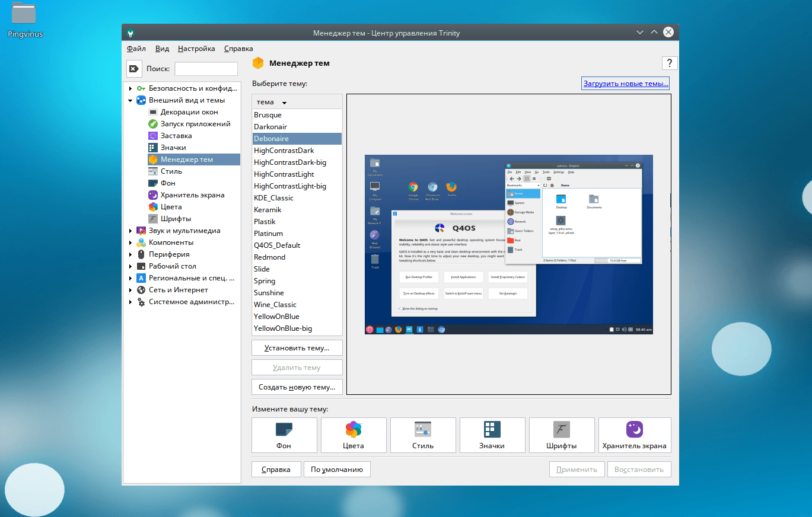
Task: Click the Безопасность key icon in the tree
Action: pos(141,88)
